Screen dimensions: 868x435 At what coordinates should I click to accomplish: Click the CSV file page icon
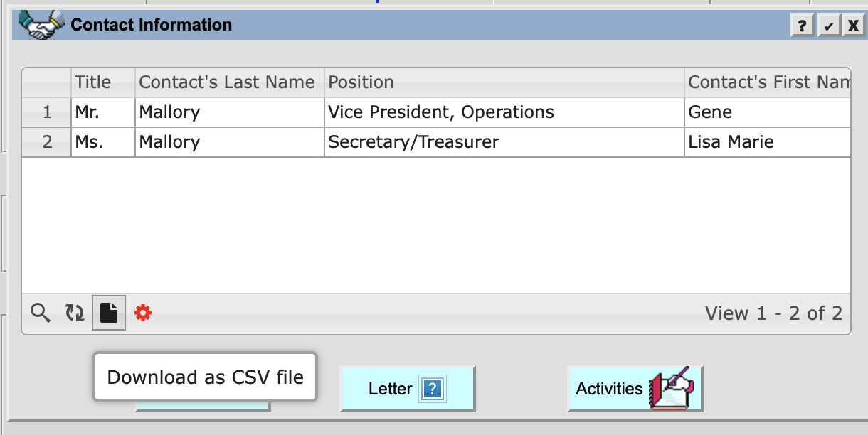[108, 313]
